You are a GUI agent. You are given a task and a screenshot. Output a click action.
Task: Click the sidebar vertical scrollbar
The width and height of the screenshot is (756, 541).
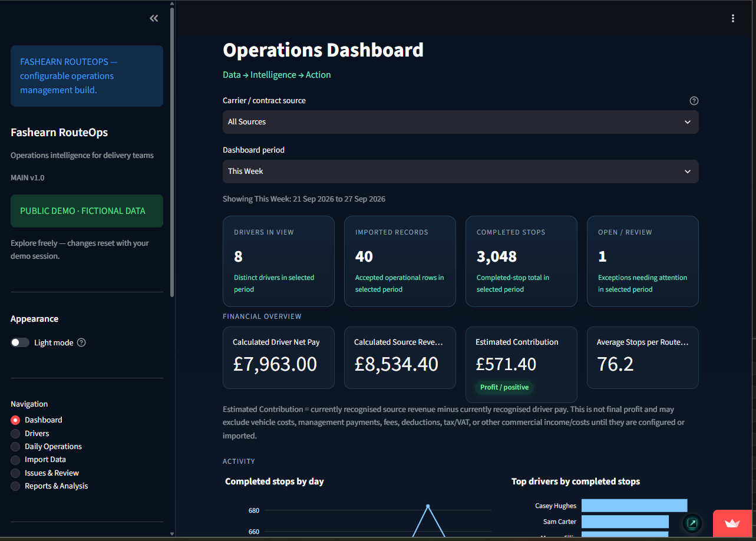(x=172, y=152)
